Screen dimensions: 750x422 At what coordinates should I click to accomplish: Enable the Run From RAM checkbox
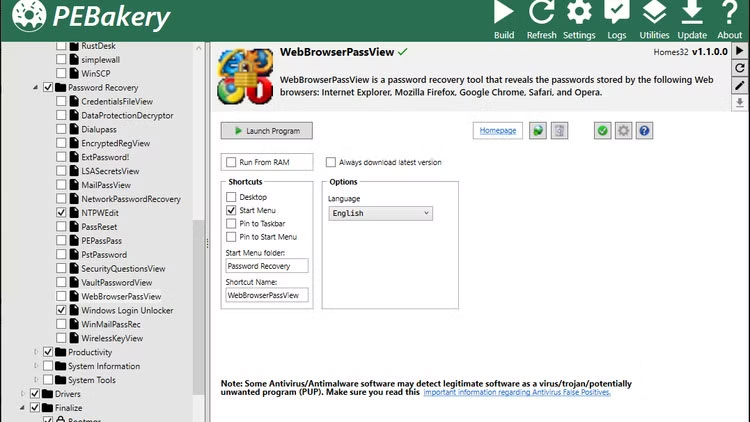pyautogui.click(x=231, y=162)
